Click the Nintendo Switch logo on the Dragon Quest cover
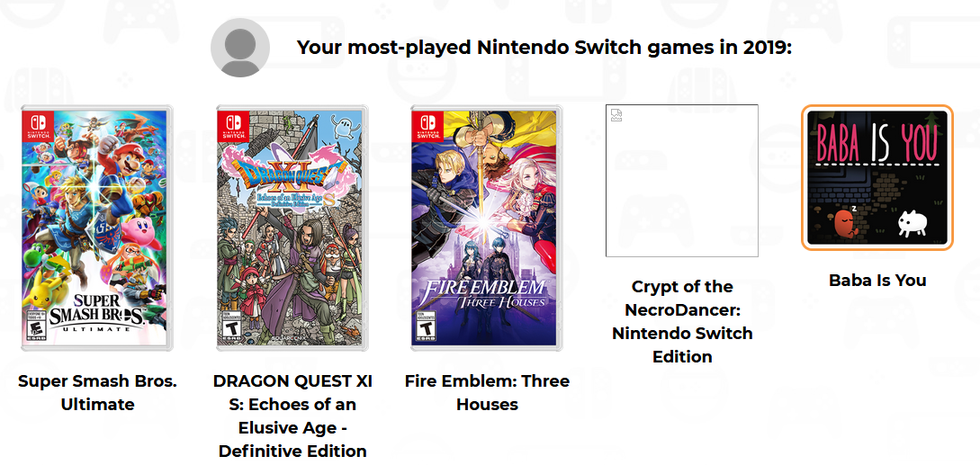 232,124
